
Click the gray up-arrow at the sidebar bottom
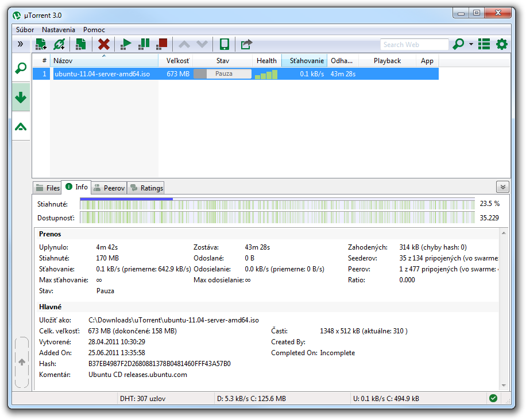(x=22, y=362)
